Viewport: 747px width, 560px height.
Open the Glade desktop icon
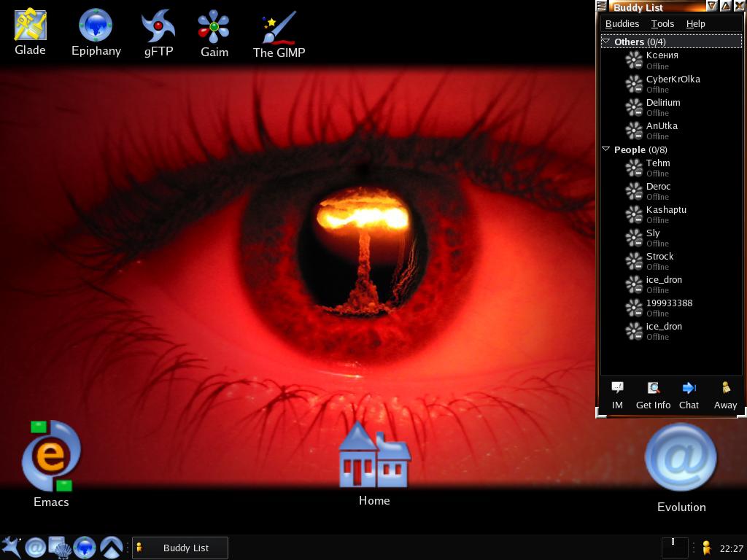click(x=31, y=26)
